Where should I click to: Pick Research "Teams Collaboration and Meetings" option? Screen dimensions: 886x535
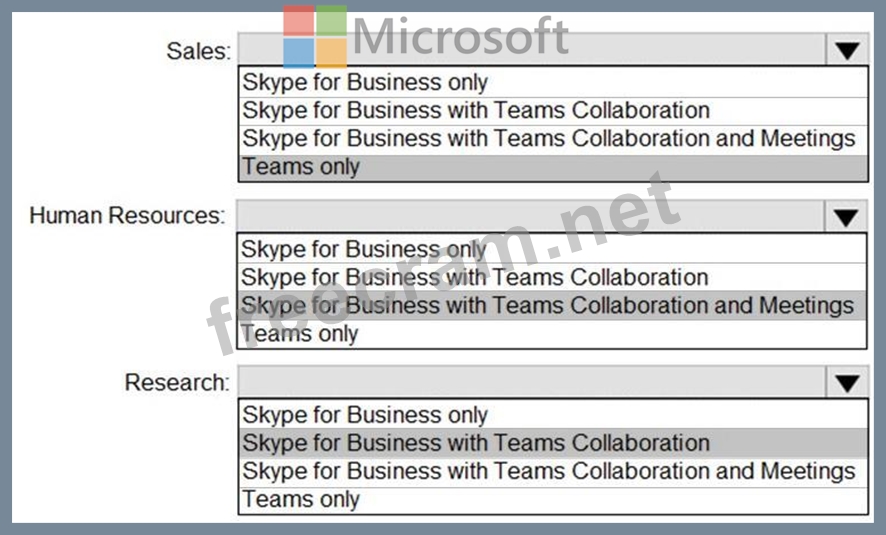point(549,471)
